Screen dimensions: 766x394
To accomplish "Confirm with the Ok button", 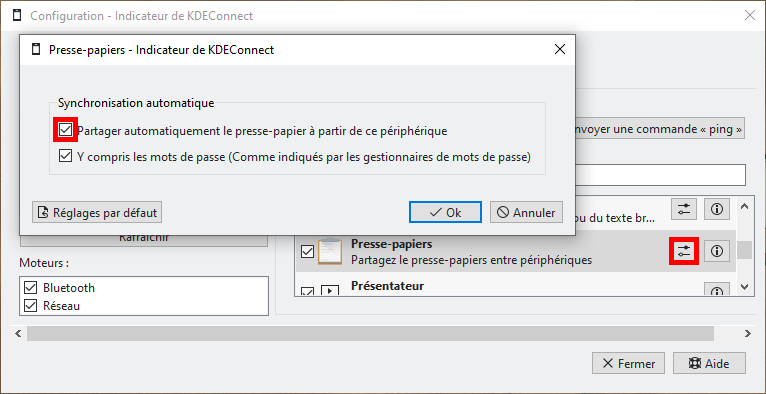I will pyautogui.click(x=446, y=212).
